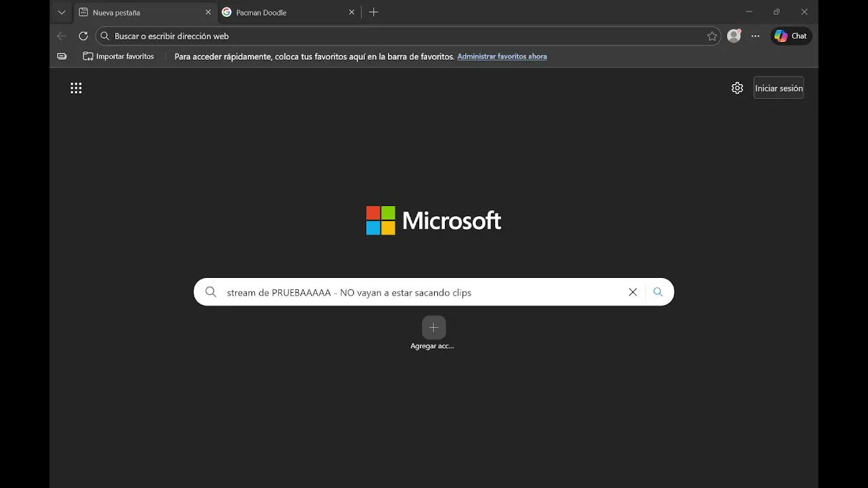Open Administrar favoritos ahora link
This screenshot has width=868, height=488.
pyautogui.click(x=502, y=56)
